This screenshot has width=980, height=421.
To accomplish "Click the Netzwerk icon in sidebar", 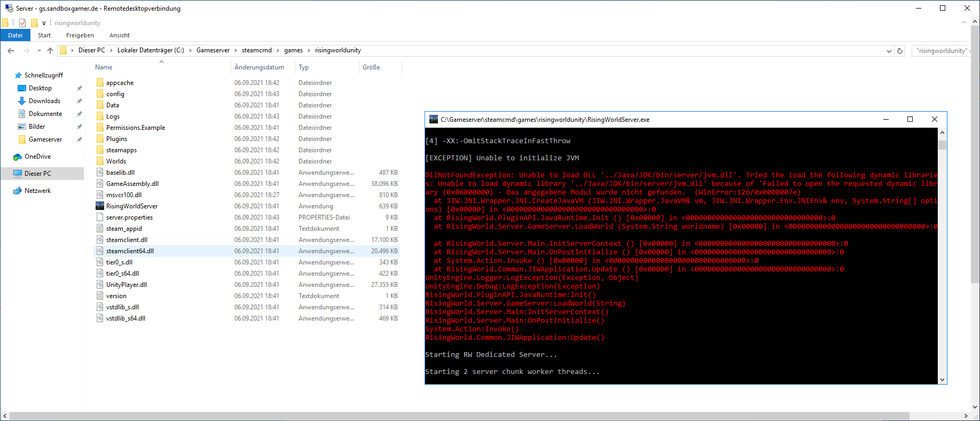I will [x=18, y=191].
